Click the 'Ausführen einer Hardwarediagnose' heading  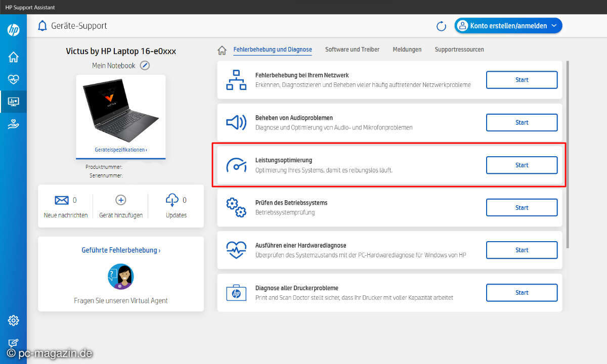pos(300,246)
